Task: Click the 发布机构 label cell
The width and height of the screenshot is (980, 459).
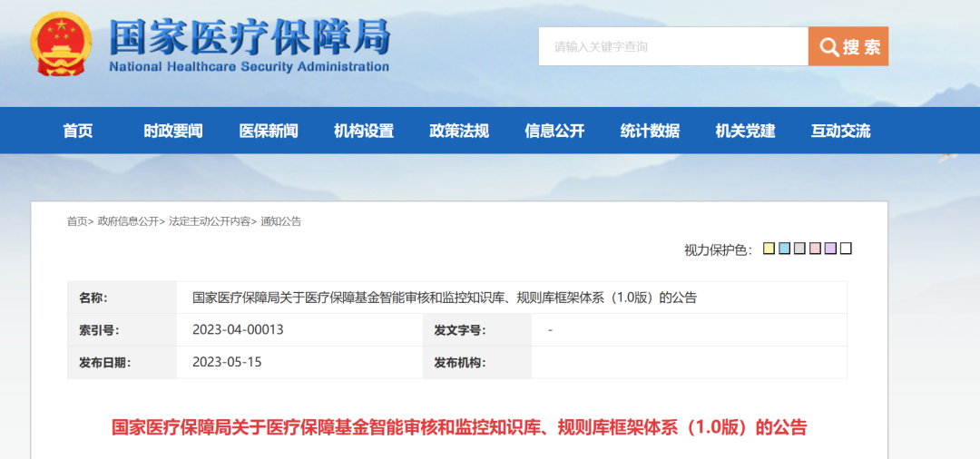Action: [477, 362]
